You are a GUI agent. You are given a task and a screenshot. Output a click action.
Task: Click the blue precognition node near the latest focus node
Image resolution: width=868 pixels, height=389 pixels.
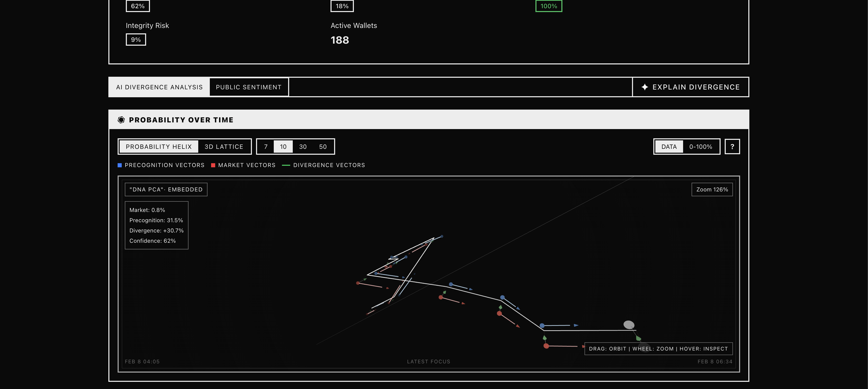(x=542, y=325)
